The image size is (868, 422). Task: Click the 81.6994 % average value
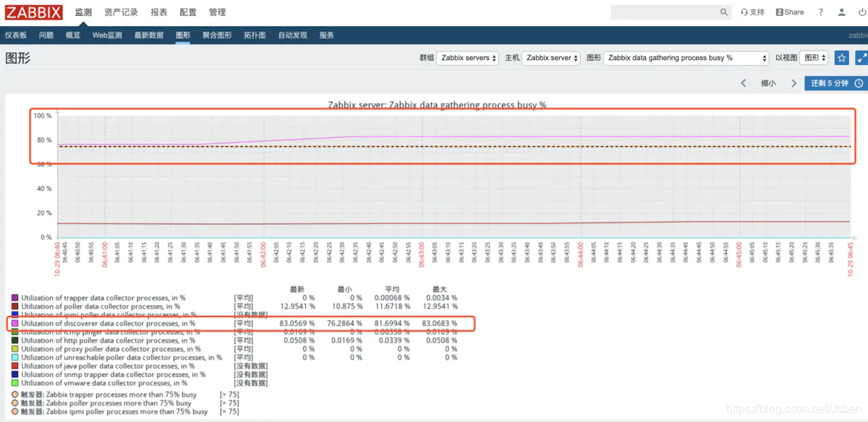coord(392,324)
